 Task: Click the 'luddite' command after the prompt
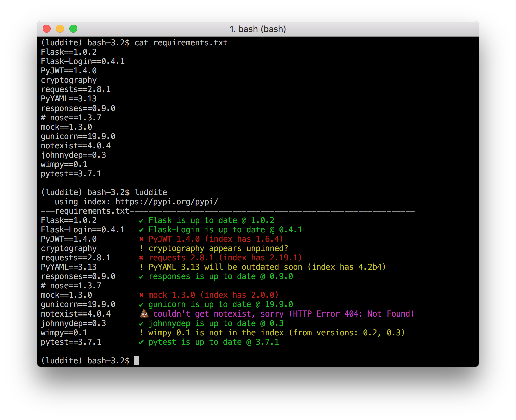pos(151,192)
